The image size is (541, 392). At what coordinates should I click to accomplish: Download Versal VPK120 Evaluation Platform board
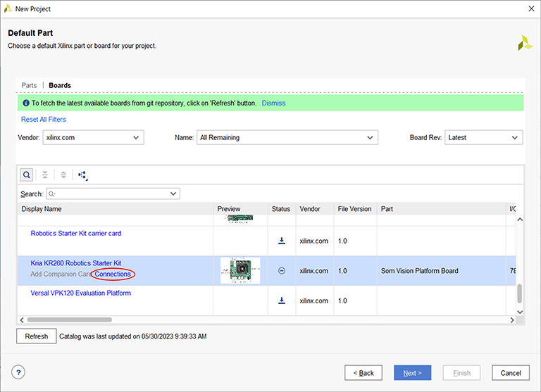click(x=282, y=301)
